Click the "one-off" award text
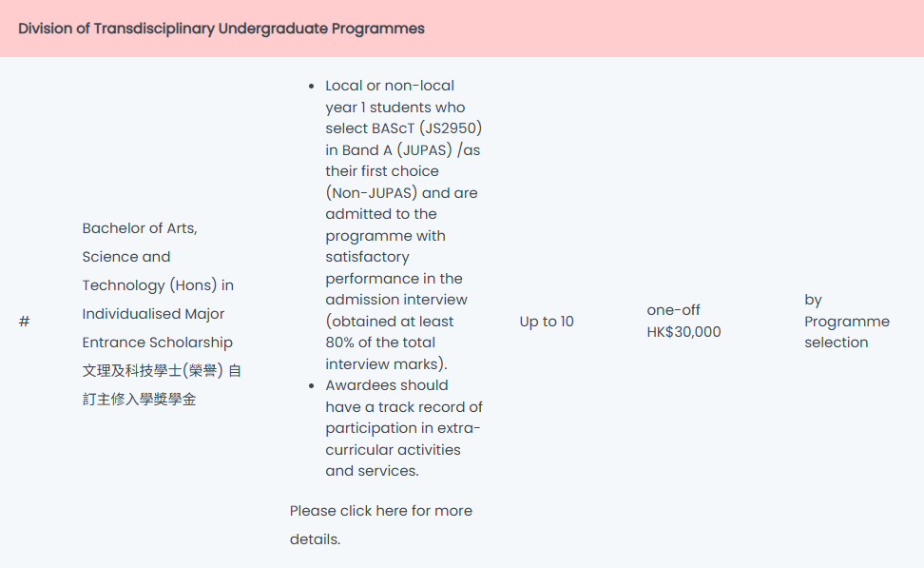This screenshot has width=924, height=568. coord(673,310)
